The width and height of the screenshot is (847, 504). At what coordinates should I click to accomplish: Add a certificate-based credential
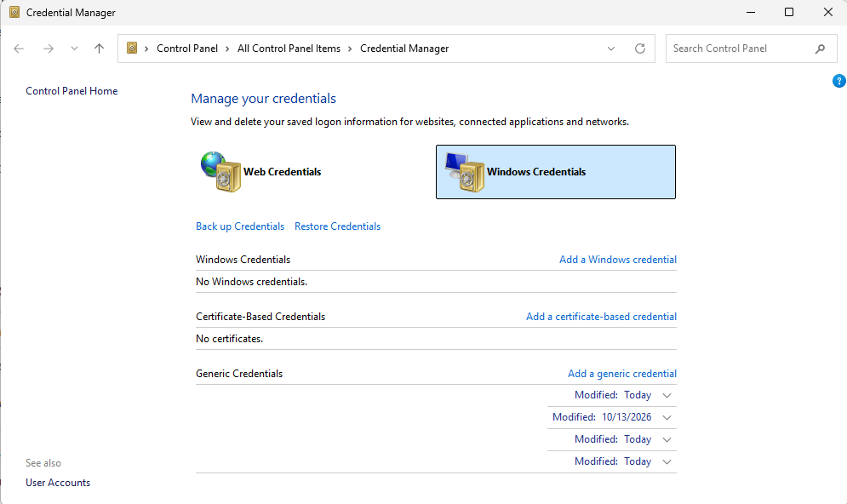click(601, 317)
